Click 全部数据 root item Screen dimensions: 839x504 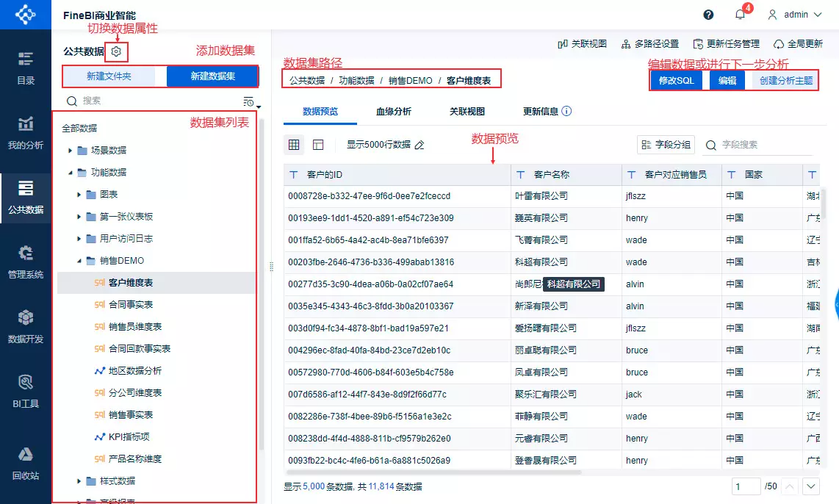click(79, 129)
